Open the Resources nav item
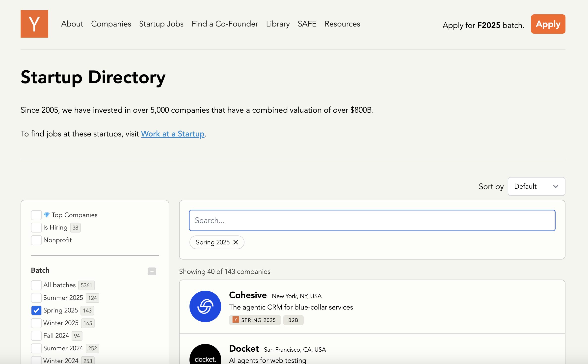The image size is (588, 364). tap(342, 24)
